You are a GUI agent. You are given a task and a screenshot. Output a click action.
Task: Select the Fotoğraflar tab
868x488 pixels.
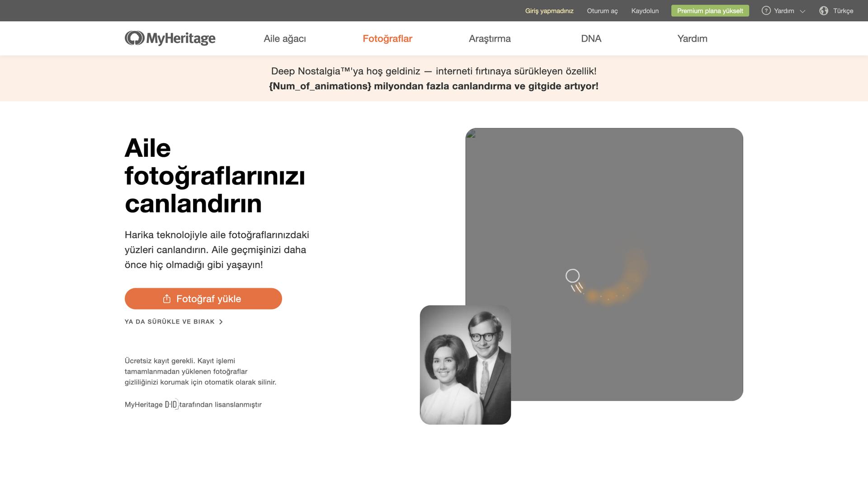click(x=387, y=38)
